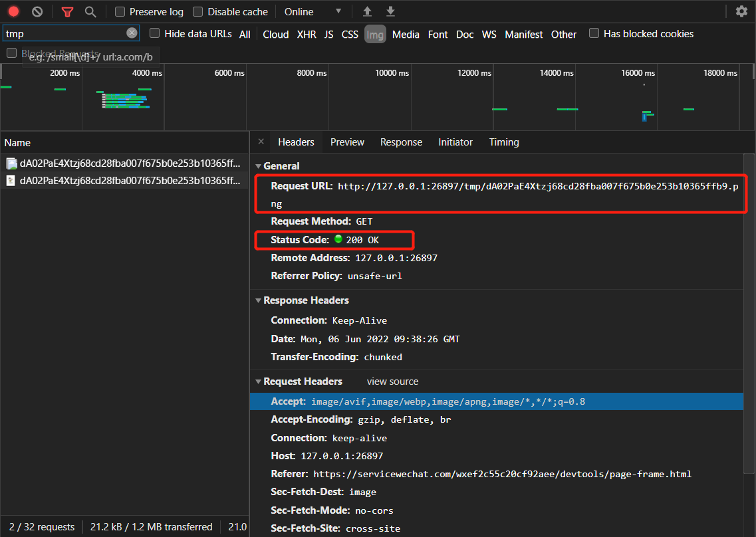
Task: Collapse the Request Headers section
Action: click(259, 381)
